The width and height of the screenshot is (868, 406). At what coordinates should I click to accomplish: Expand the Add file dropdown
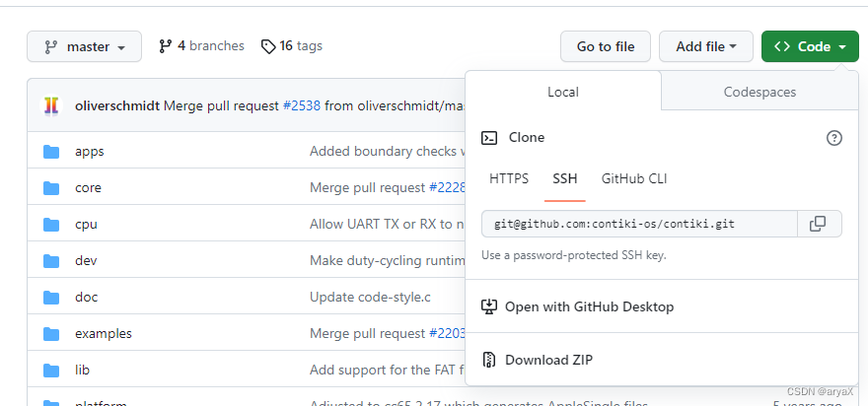click(706, 46)
